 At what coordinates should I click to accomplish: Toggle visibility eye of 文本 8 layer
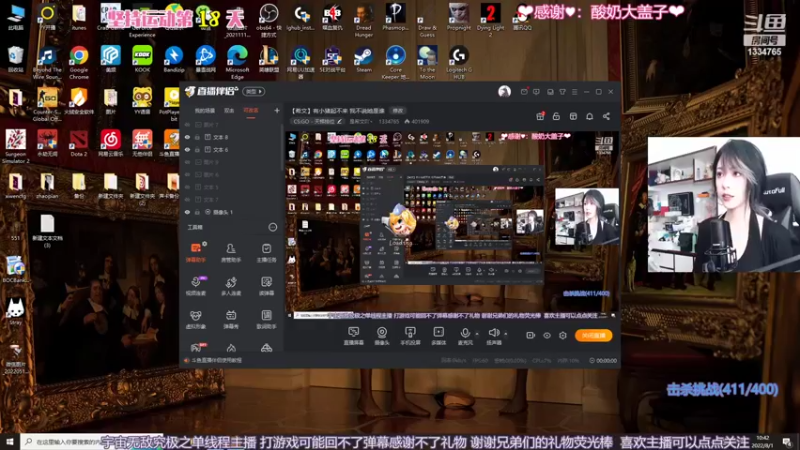(187, 137)
